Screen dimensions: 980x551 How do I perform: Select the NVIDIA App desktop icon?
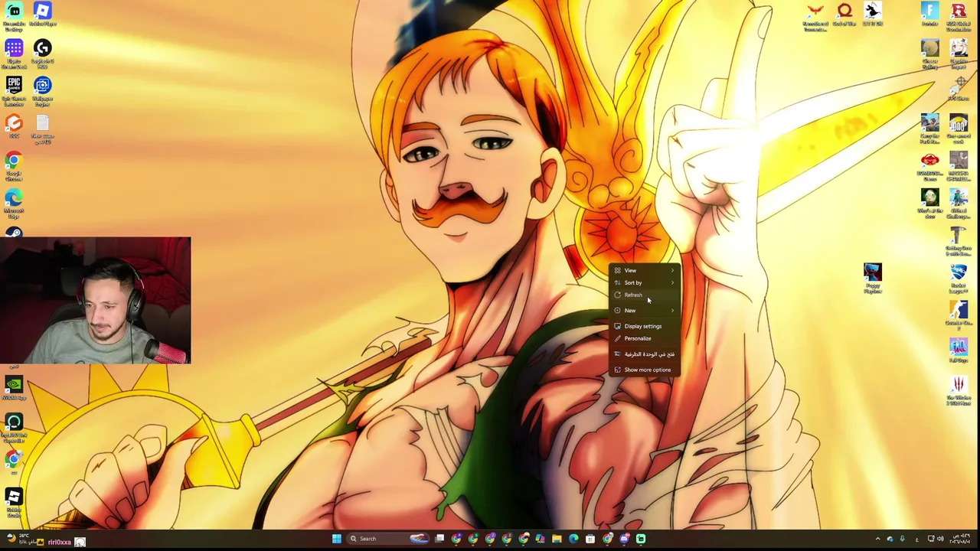click(14, 387)
